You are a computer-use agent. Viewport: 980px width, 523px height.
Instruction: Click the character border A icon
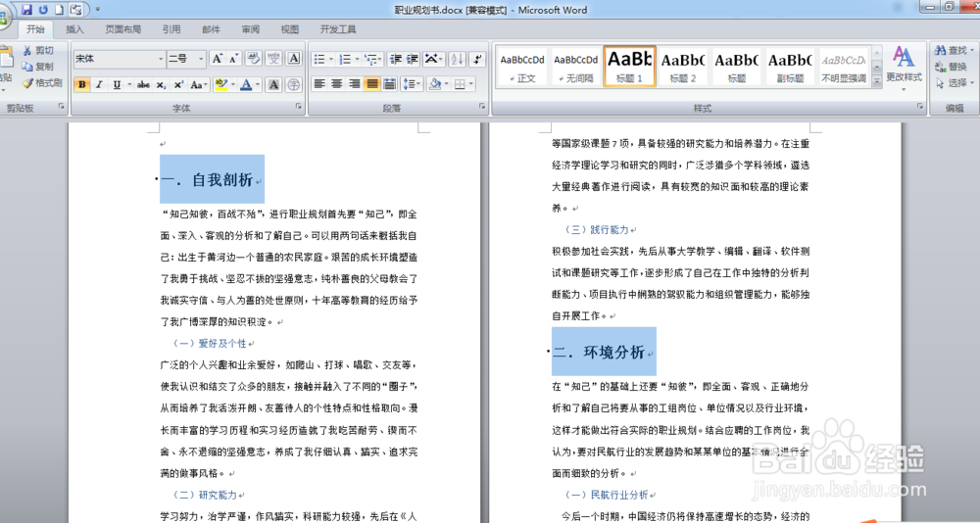coord(293,59)
